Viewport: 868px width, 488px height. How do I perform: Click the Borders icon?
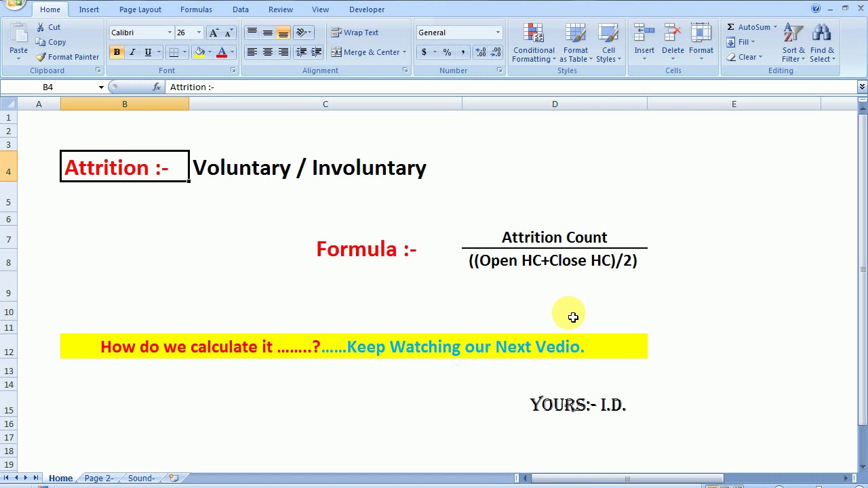[x=174, y=52]
